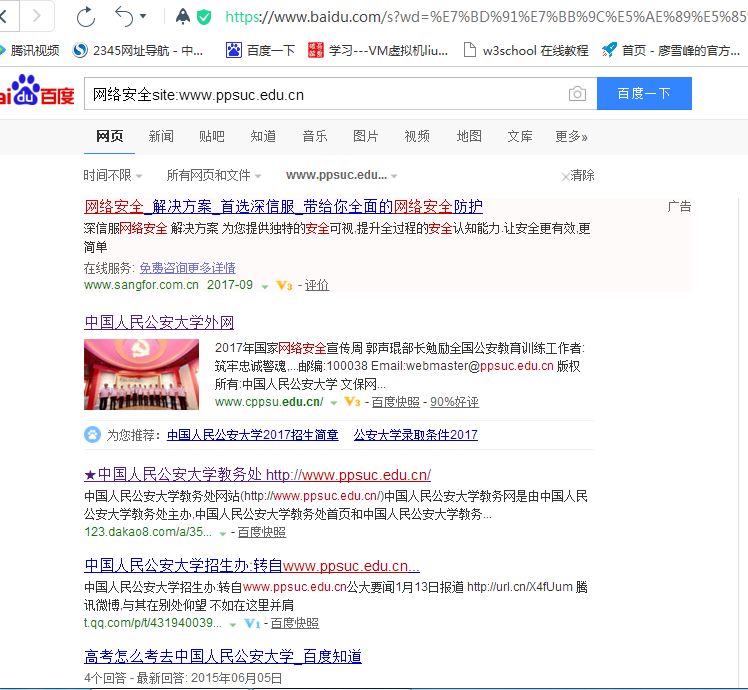Open the 学习---VM虚拟机 bookmark
The width and height of the screenshot is (748, 690).
(x=378, y=50)
